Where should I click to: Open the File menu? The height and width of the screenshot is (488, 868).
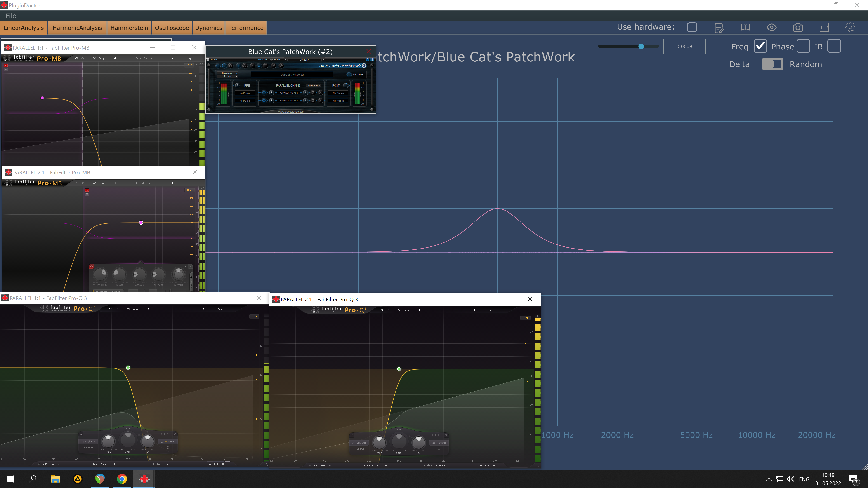click(x=11, y=16)
